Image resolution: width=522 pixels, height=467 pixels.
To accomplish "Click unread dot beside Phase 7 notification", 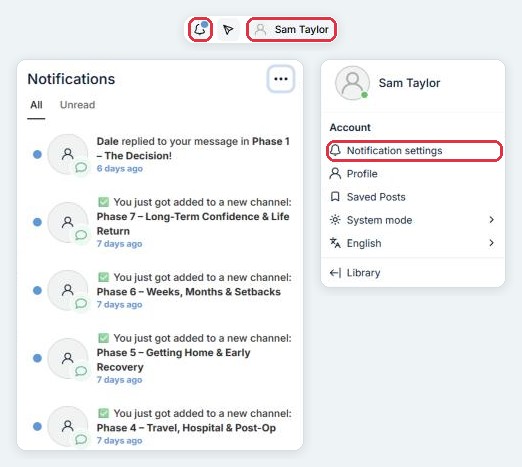I will tap(37, 222).
